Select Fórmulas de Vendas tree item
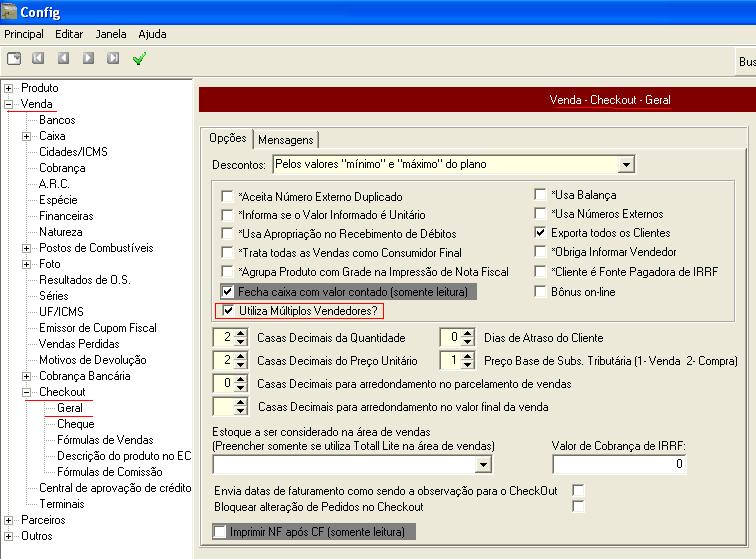 pyautogui.click(x=105, y=440)
